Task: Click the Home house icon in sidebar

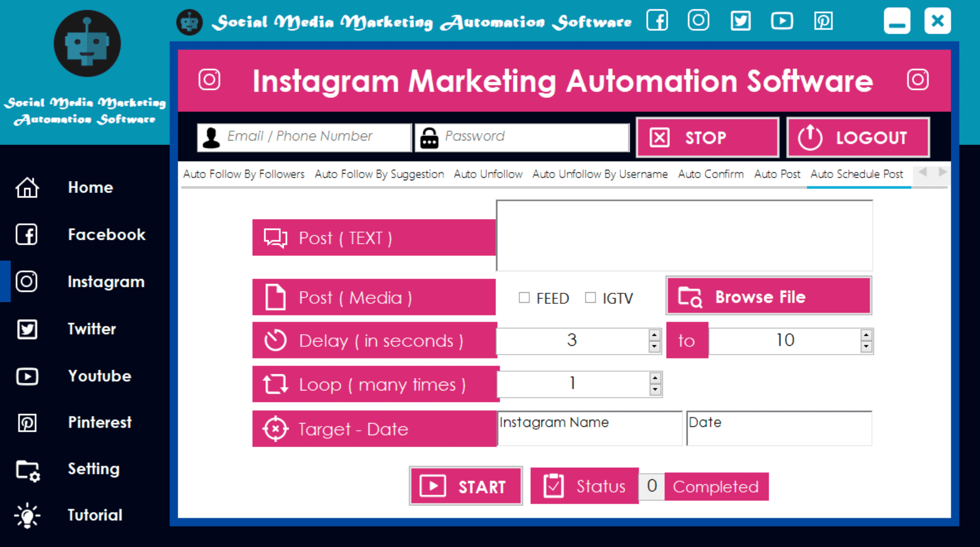Action: pos(27,187)
